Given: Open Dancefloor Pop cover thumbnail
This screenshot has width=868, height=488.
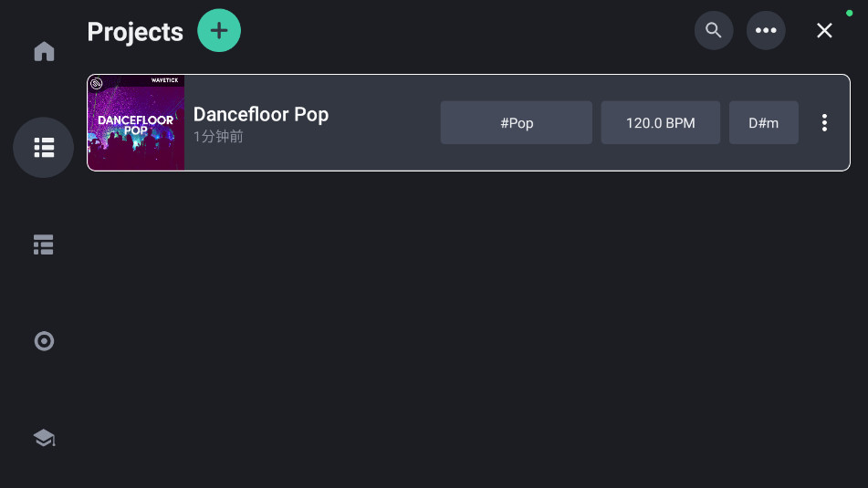Looking at the screenshot, I should click(136, 123).
